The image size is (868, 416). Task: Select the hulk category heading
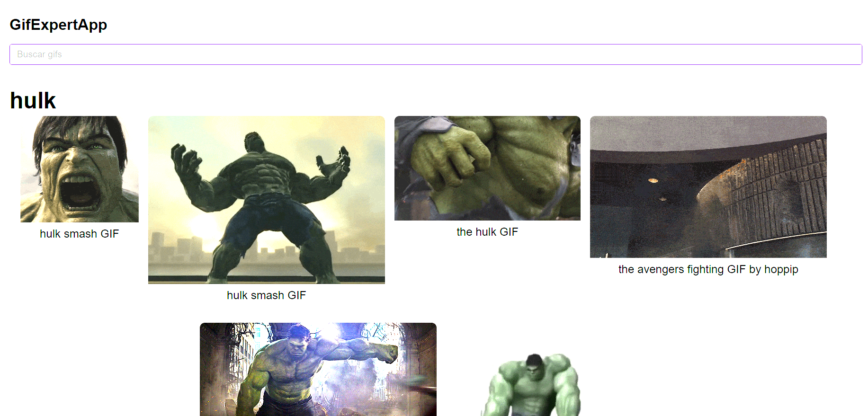coord(33,101)
